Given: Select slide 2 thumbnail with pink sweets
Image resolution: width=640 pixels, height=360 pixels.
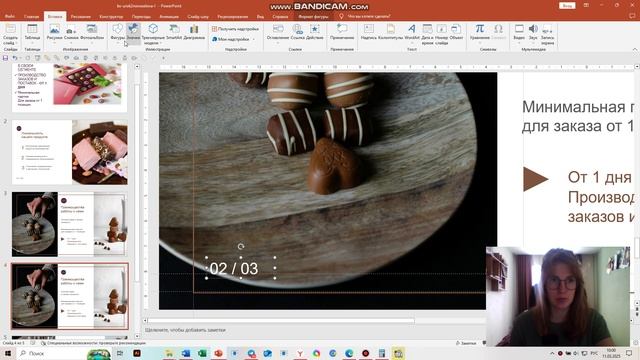Looking at the screenshot, I should click(x=70, y=152).
